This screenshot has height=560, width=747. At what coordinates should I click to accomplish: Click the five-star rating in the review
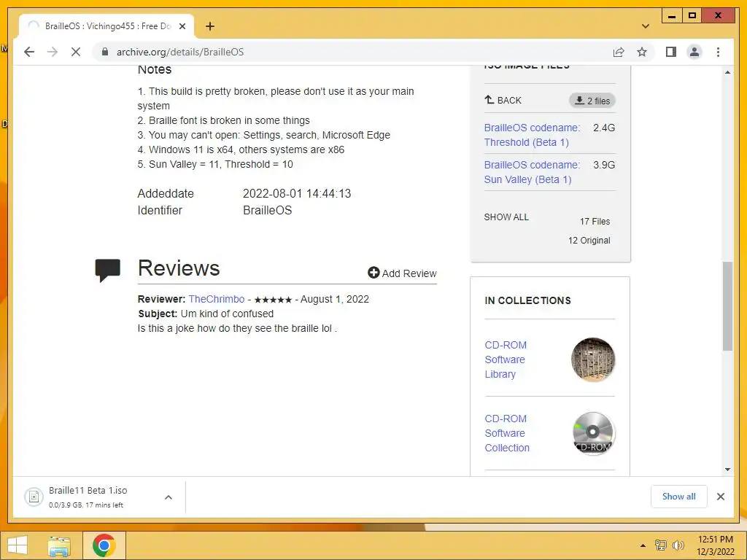point(273,300)
